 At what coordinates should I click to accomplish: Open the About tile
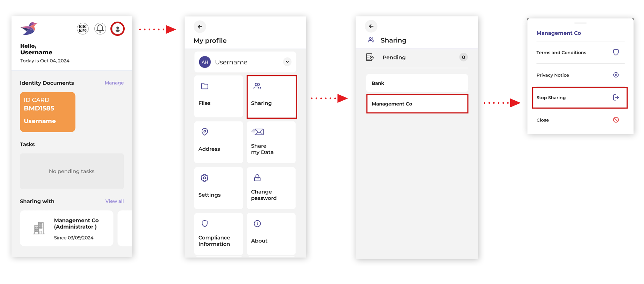click(271, 234)
